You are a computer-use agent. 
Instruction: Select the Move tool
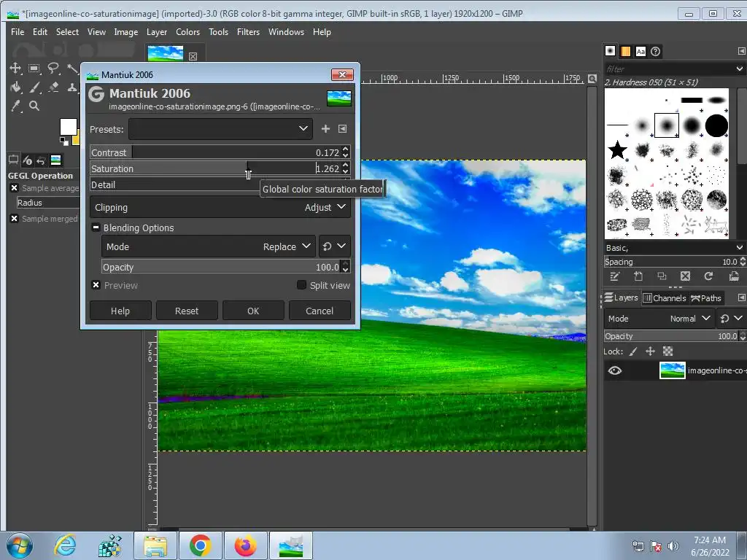coord(15,68)
